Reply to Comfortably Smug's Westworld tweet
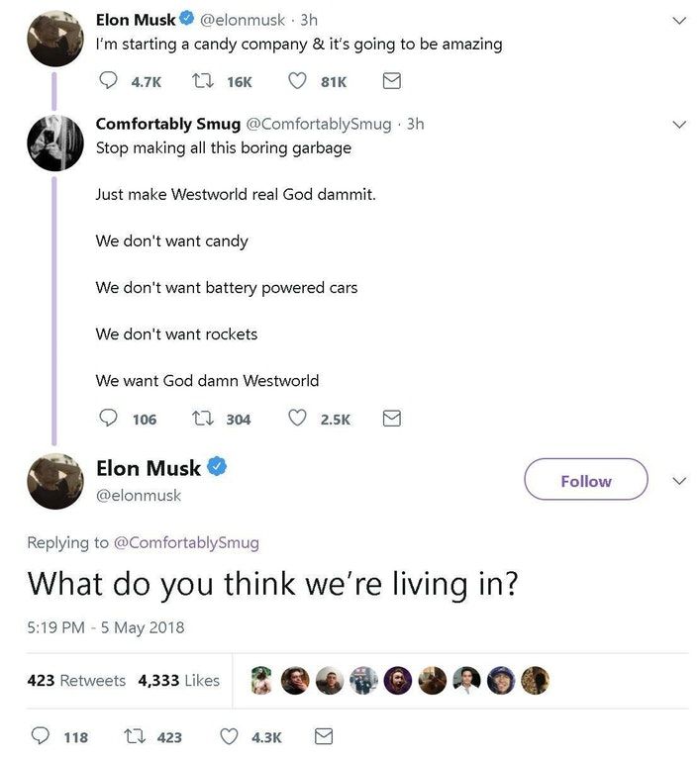 [109, 419]
